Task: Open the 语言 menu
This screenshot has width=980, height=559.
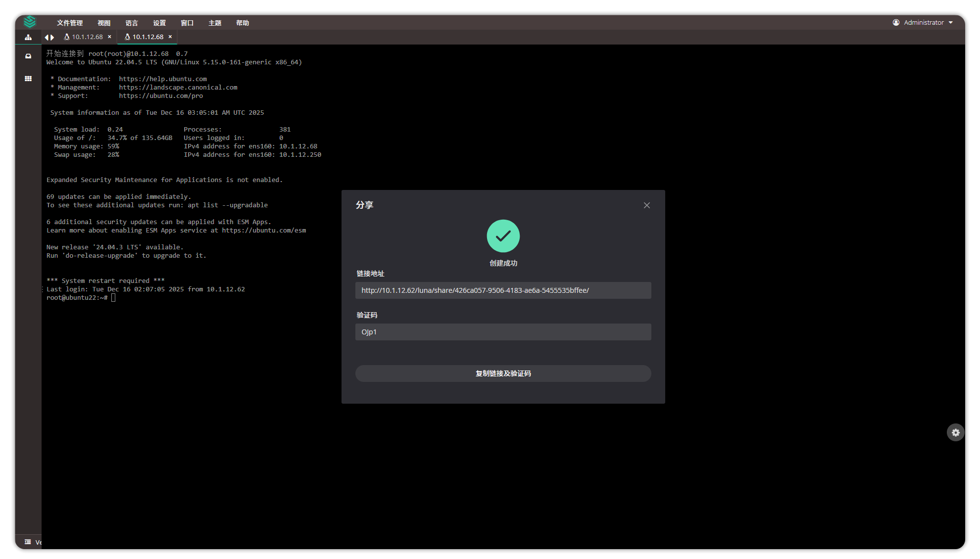Action: pos(132,23)
